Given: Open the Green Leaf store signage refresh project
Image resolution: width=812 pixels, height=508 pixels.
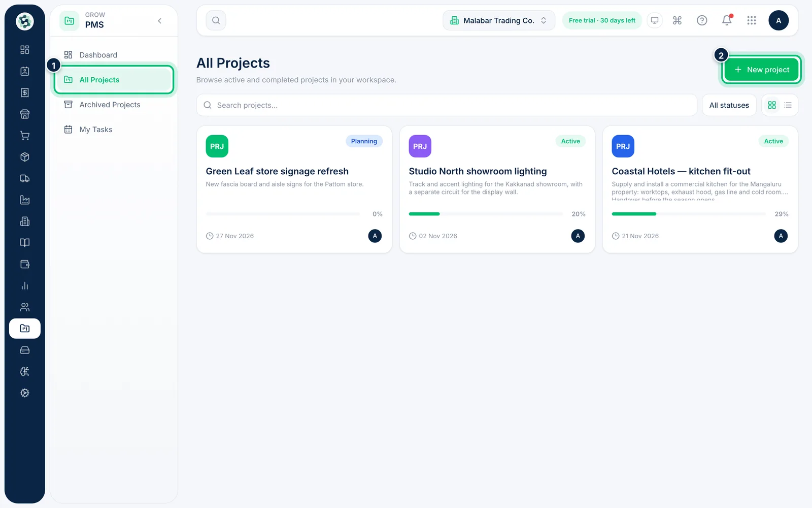Looking at the screenshot, I should point(294,189).
